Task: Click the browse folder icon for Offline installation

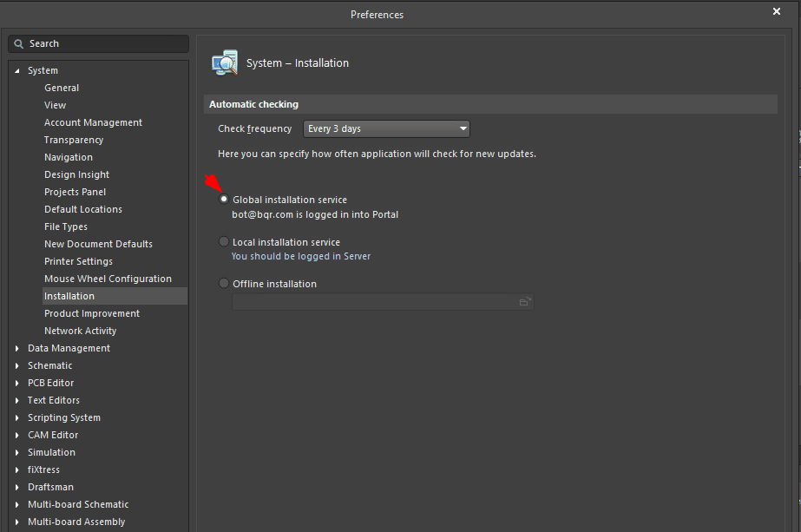Action: (524, 302)
